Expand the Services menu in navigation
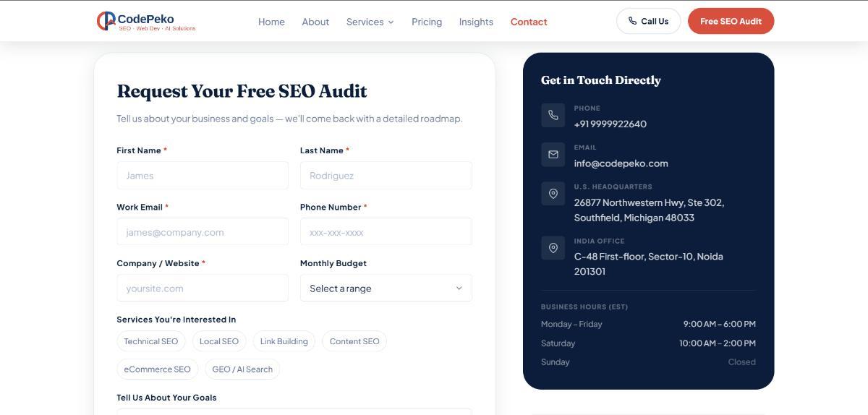 click(370, 22)
